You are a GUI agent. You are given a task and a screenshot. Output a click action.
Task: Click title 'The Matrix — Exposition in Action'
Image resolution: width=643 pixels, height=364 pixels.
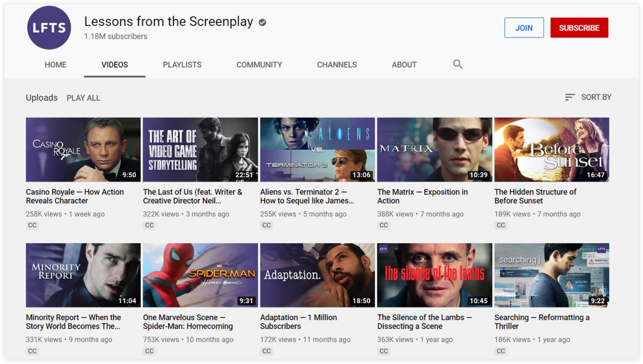422,196
